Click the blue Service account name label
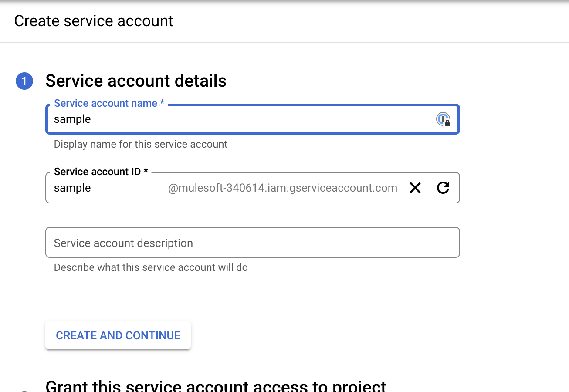 point(105,103)
